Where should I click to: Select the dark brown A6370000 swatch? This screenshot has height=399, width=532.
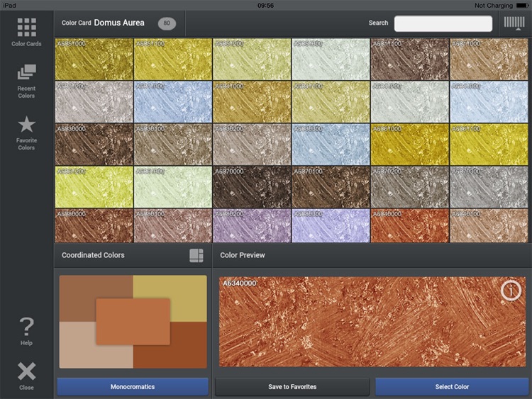coord(252,186)
